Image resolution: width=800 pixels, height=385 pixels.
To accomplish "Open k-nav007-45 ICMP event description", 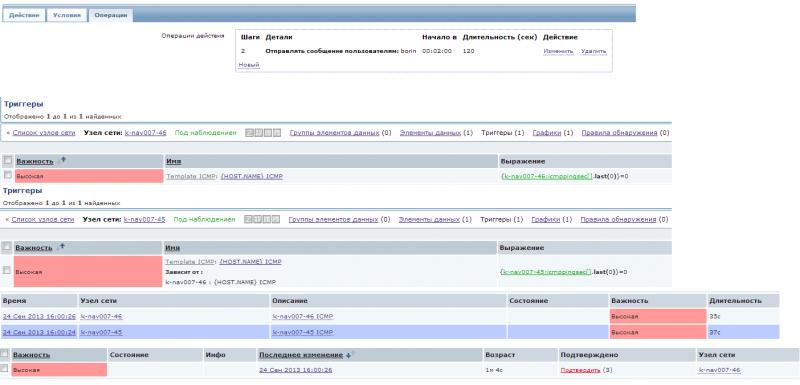I will click(303, 332).
